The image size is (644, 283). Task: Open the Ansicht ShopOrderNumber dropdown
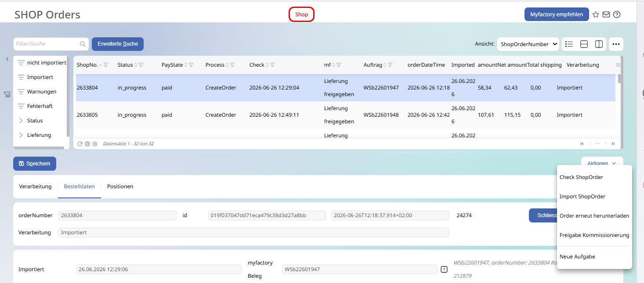tap(528, 44)
